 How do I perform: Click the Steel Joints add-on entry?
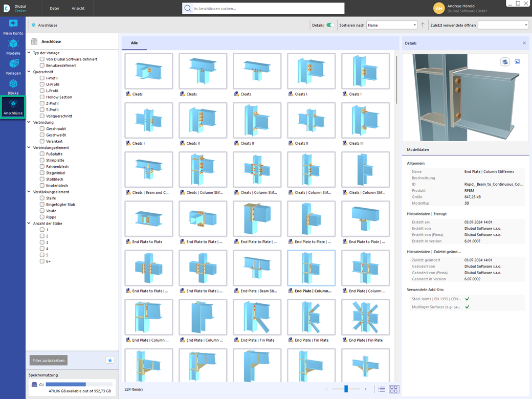(436, 299)
